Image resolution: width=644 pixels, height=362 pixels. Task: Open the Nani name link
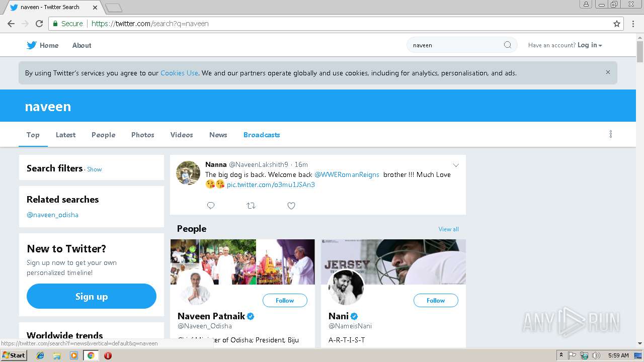click(339, 316)
